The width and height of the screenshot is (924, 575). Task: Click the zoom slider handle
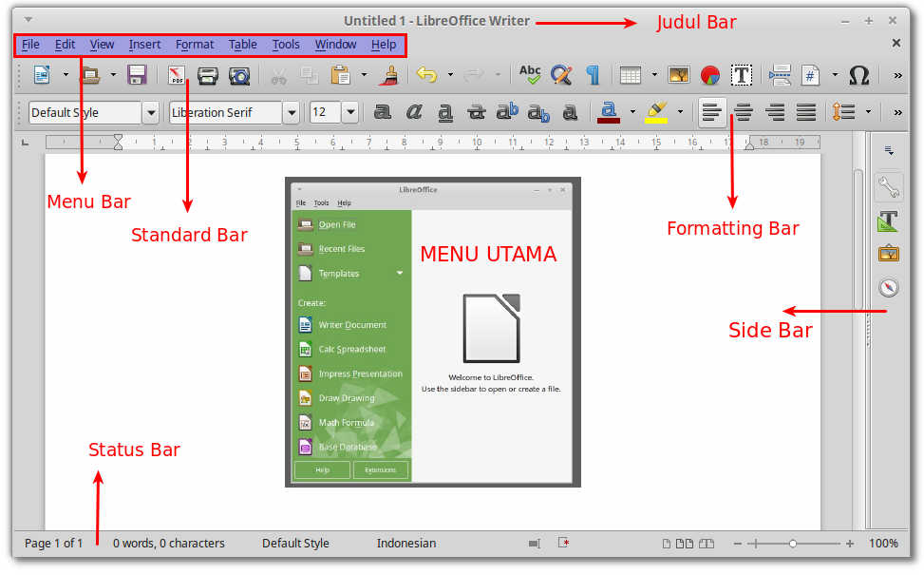[x=793, y=543]
